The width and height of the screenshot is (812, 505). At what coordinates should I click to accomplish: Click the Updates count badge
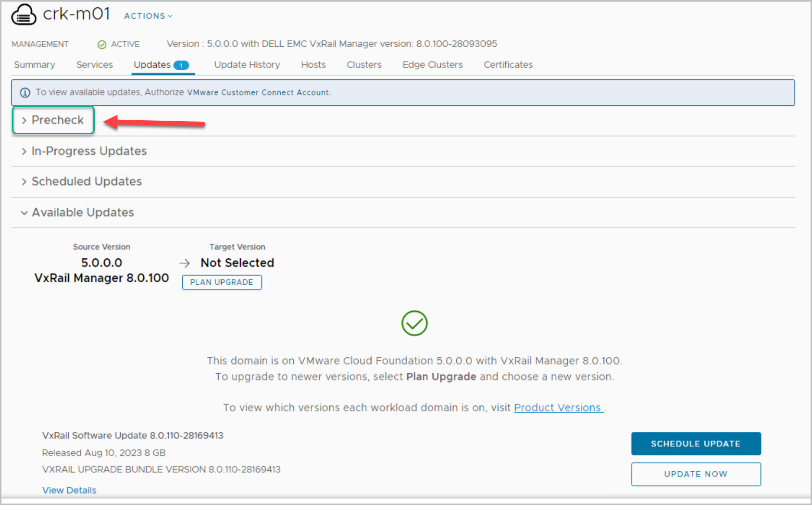(181, 65)
